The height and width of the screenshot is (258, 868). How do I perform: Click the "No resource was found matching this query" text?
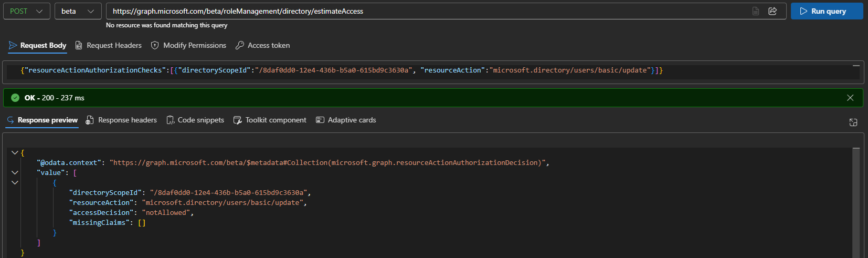(x=167, y=25)
